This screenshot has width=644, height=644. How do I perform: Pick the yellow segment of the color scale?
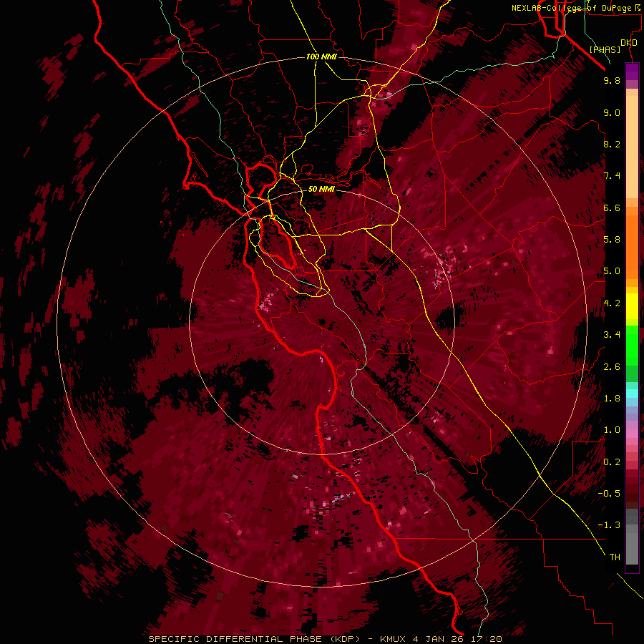(632, 306)
